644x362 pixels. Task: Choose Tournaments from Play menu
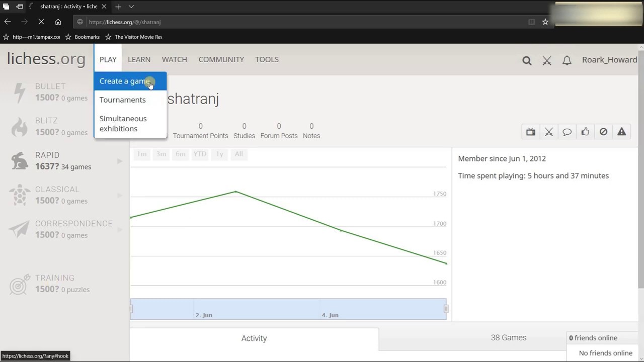(x=130, y=100)
